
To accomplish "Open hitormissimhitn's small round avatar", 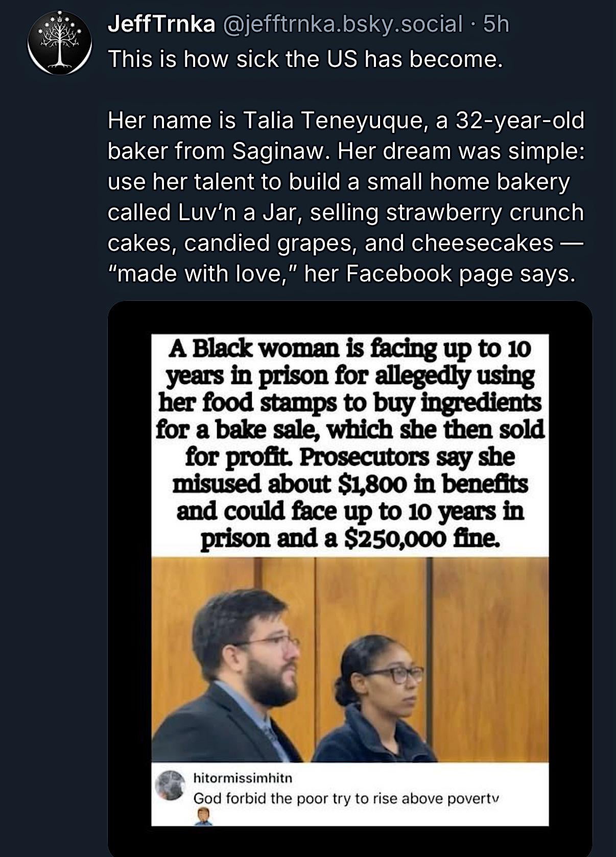I will pyautogui.click(x=171, y=785).
